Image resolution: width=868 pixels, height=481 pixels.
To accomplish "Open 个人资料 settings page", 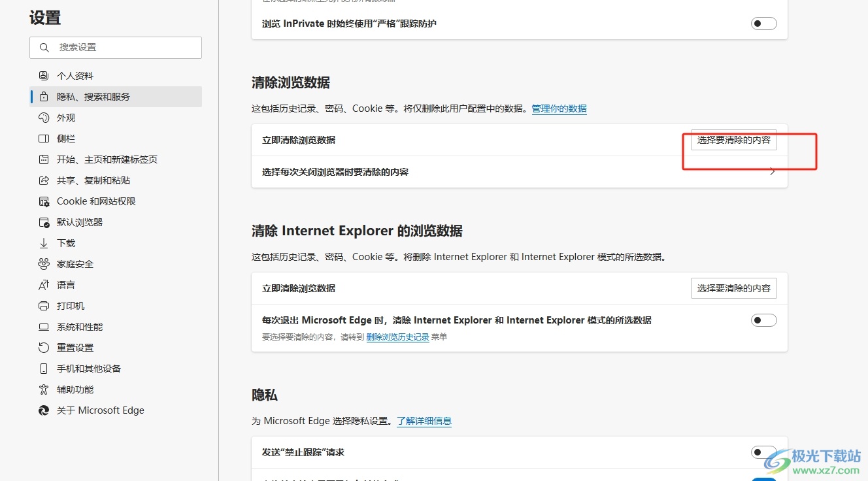I will [x=116, y=76].
